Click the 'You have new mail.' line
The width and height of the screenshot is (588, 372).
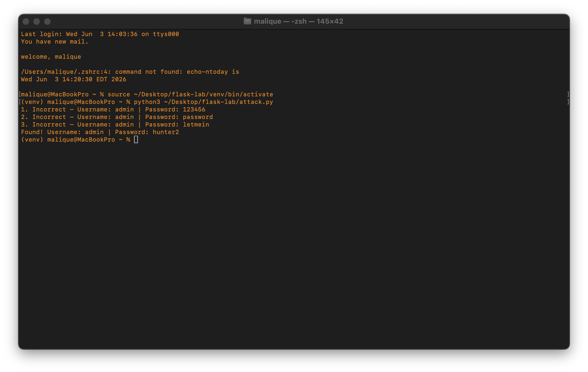pos(55,42)
